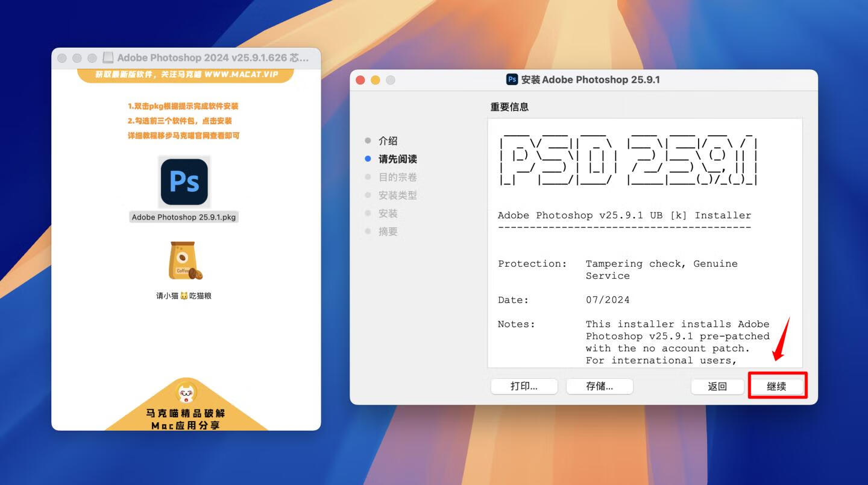The height and width of the screenshot is (485, 868).
Task: Click the '07/2024' date value
Action: click(x=608, y=300)
